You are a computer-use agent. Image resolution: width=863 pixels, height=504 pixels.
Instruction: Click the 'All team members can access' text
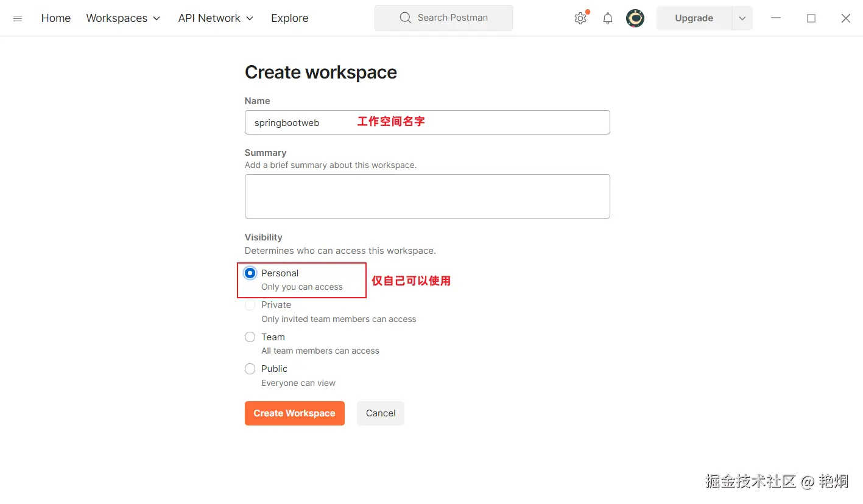click(x=320, y=351)
